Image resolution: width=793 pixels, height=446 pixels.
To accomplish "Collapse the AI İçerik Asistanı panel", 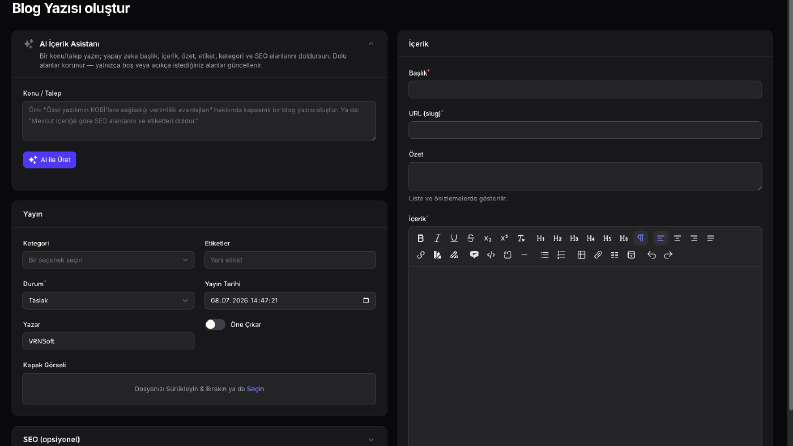I will (371, 44).
